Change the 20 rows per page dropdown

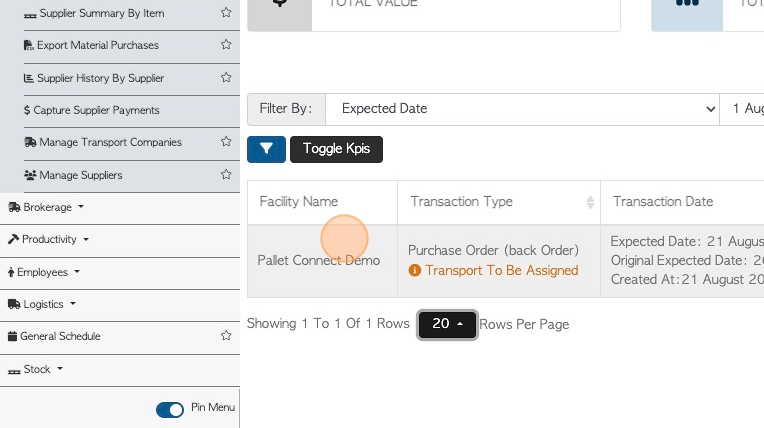coord(447,324)
